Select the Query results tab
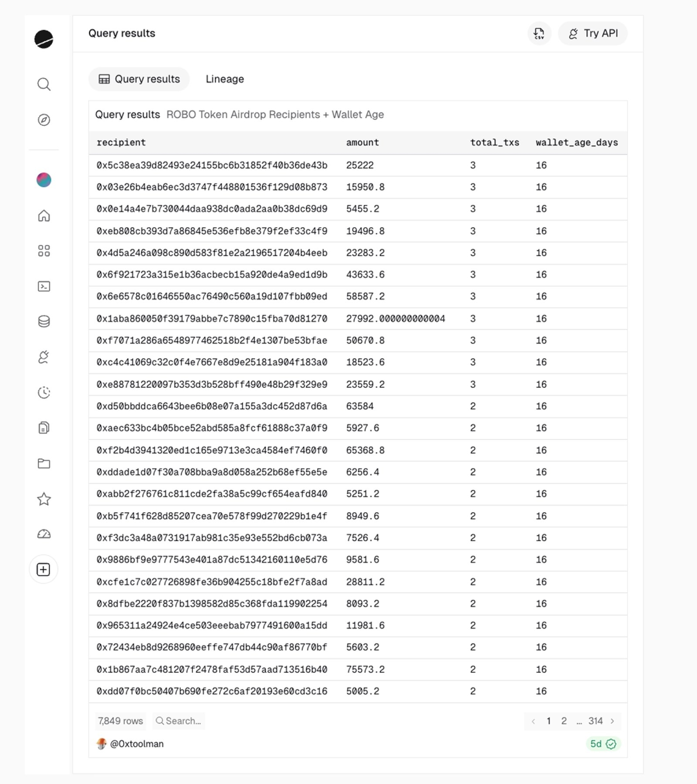 point(139,79)
